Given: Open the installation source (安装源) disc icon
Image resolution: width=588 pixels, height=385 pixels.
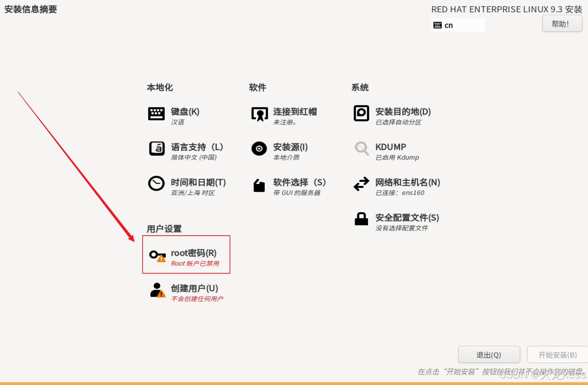Looking at the screenshot, I should (259, 149).
